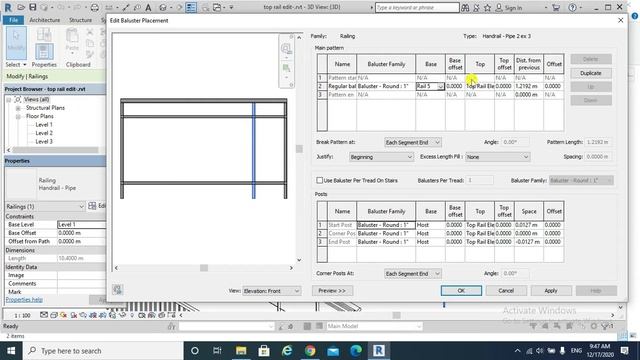Click the preview horizontal scrollbar thumb

click(204, 268)
